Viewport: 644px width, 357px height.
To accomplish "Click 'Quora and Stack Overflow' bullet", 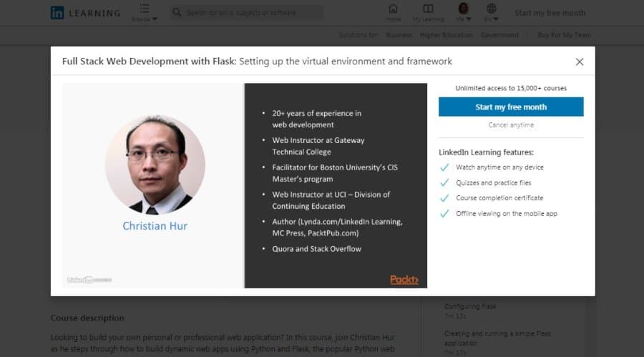I will point(317,249).
